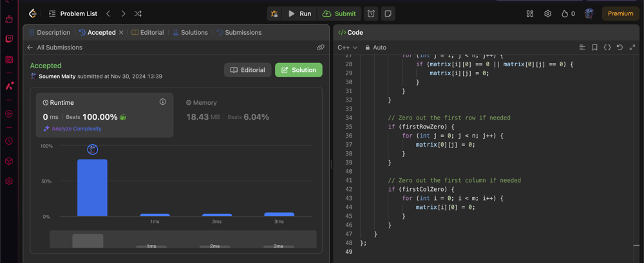Click the green Solution button
The image size is (644, 263).
299,70
